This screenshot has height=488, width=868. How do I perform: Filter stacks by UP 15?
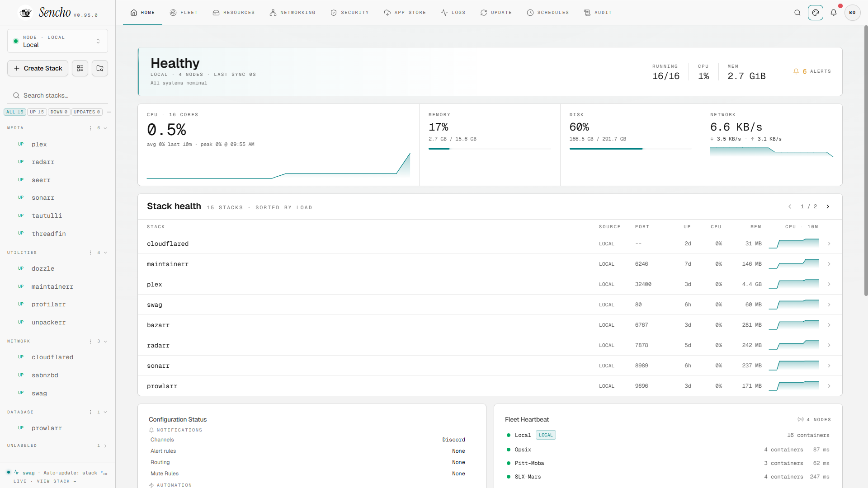(x=37, y=112)
